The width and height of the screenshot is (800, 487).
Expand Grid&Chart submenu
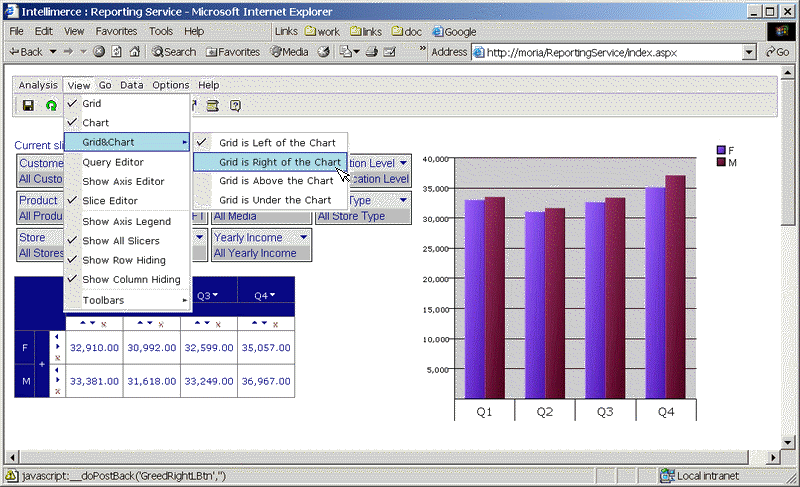[x=127, y=142]
